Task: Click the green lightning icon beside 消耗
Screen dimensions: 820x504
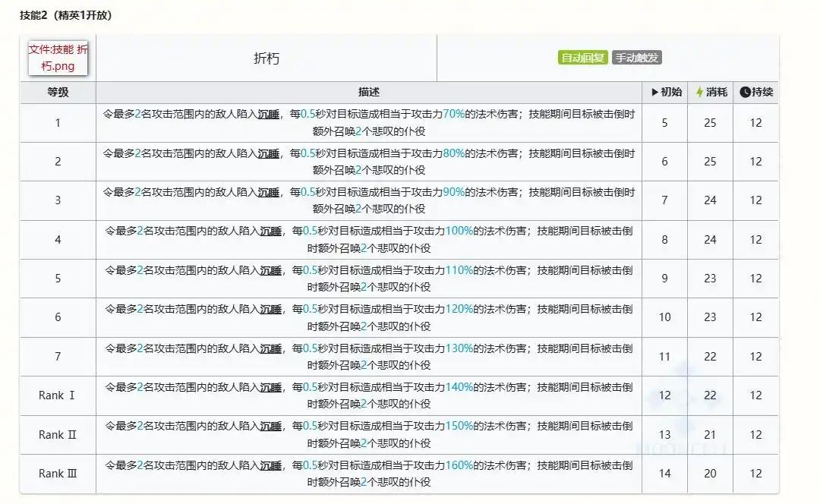Action: point(699,93)
